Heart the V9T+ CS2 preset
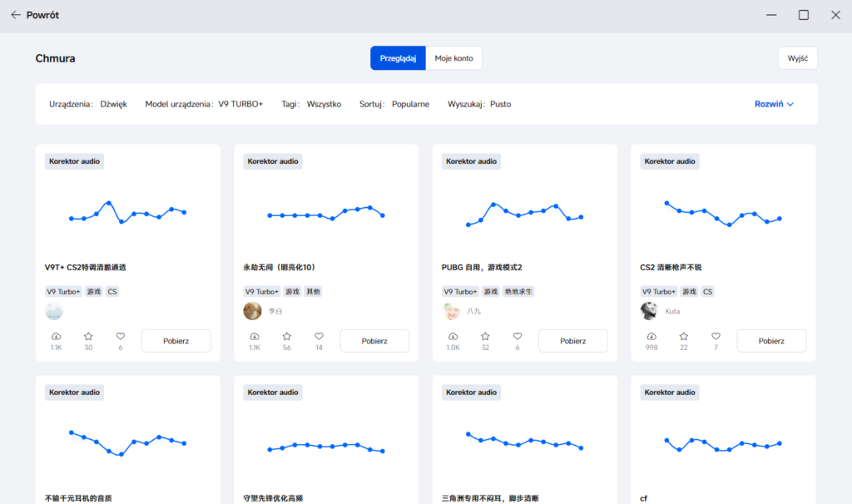The height and width of the screenshot is (504, 852). coord(120,336)
